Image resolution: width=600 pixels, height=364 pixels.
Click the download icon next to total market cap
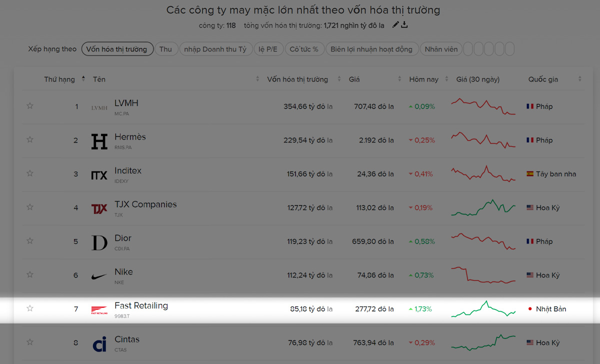tap(404, 25)
